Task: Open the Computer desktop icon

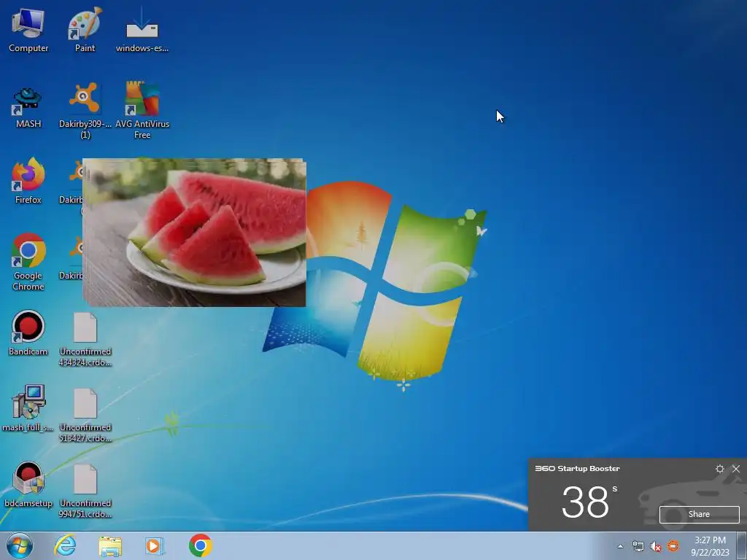Action: pyautogui.click(x=28, y=31)
